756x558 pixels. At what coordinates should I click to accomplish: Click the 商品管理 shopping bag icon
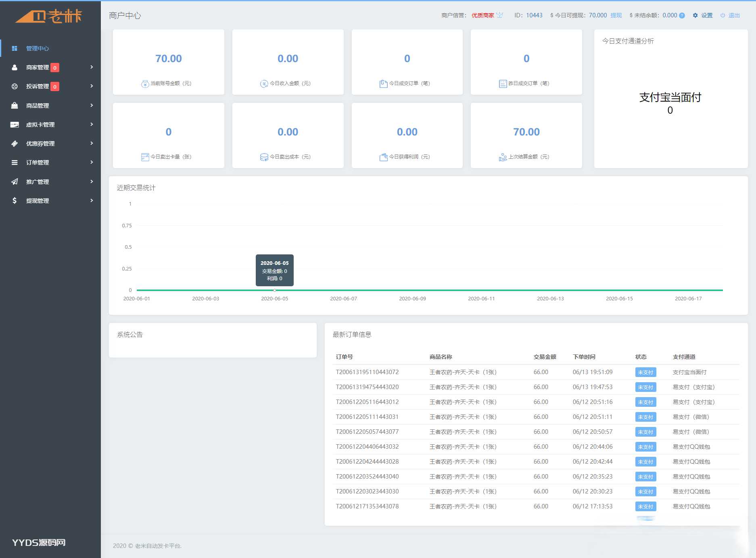point(15,106)
